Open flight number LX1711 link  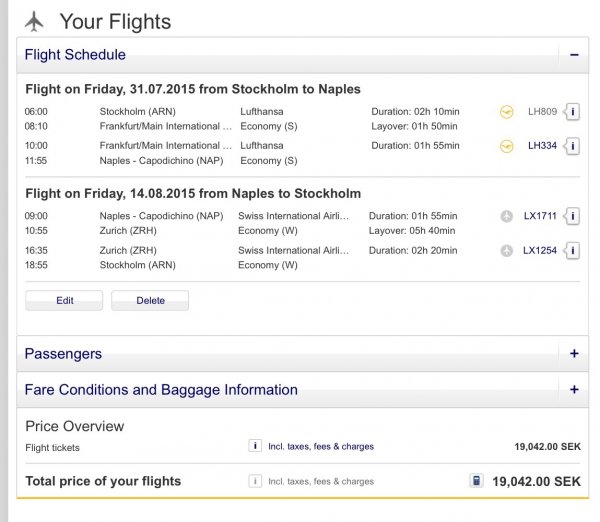pyautogui.click(x=540, y=216)
